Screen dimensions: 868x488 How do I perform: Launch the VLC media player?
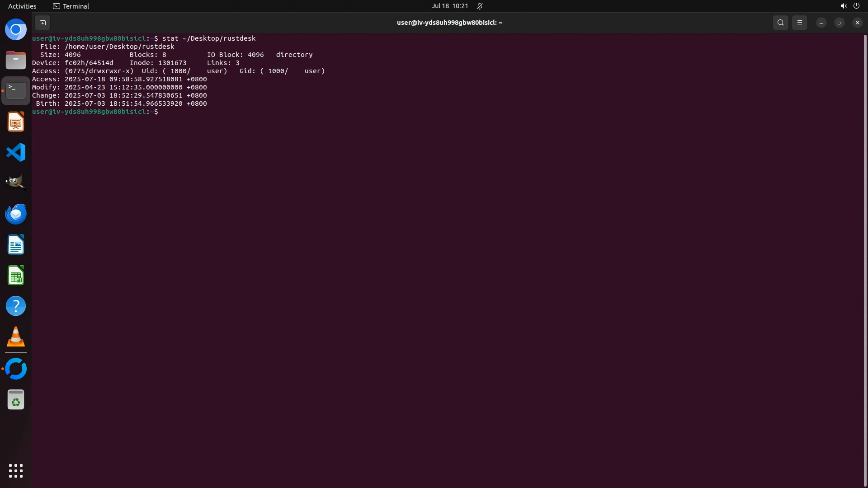(x=16, y=337)
